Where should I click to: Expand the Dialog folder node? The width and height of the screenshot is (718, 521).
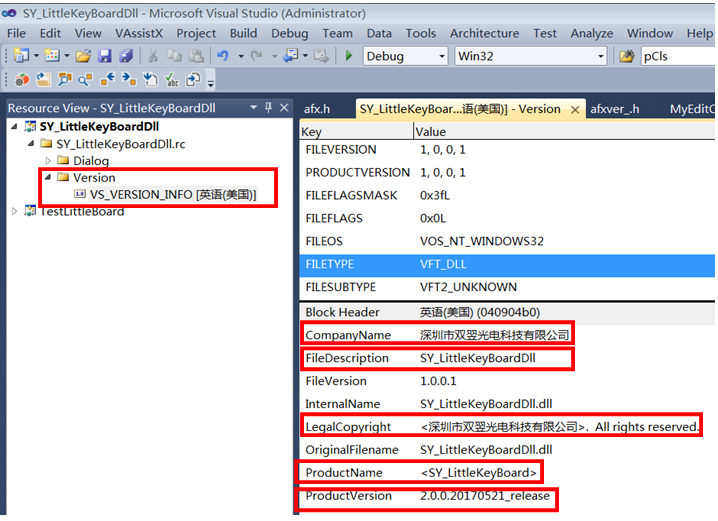tap(47, 160)
